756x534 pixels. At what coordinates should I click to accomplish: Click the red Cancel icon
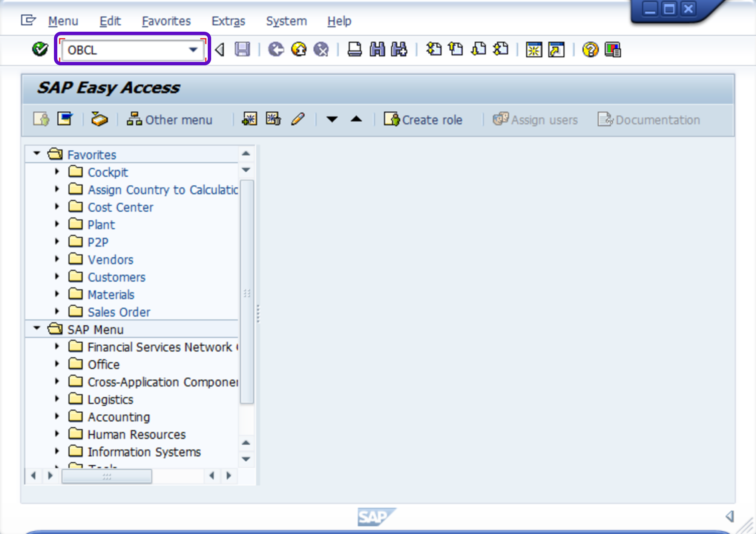321,49
